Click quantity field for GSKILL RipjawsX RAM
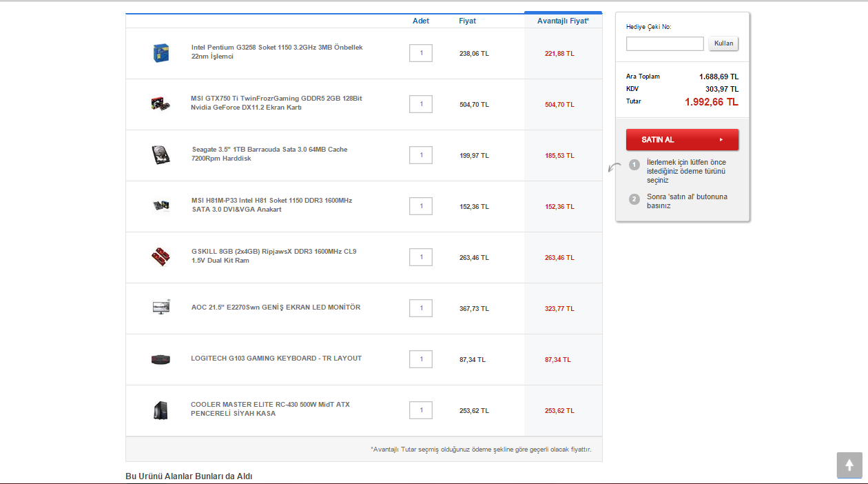868x484 pixels. click(x=421, y=257)
